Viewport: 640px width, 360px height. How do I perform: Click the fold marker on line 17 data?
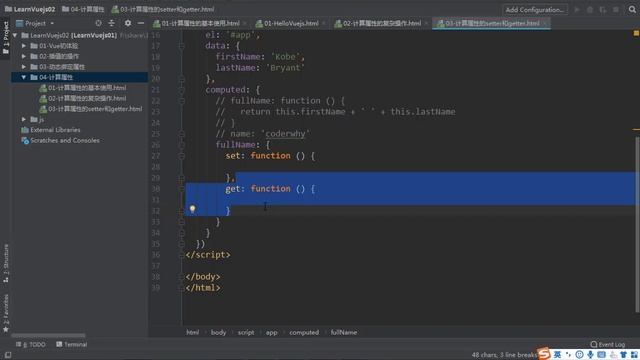182,46
